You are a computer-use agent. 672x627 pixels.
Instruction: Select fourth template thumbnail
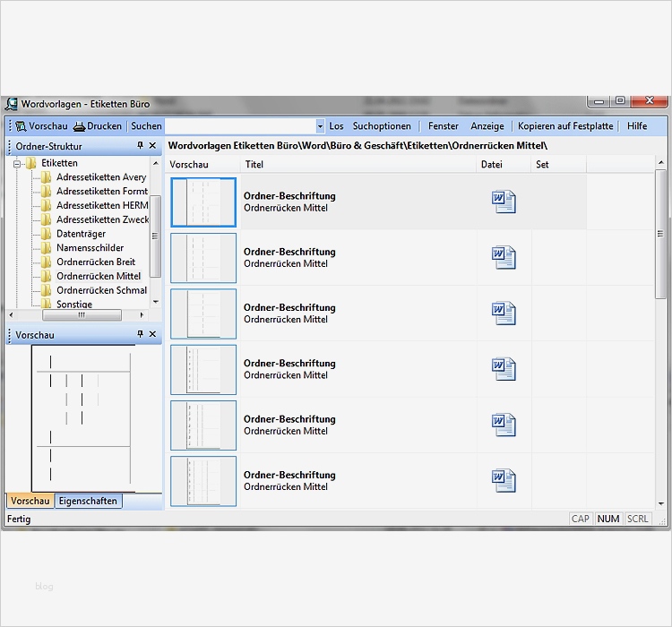[x=203, y=369]
